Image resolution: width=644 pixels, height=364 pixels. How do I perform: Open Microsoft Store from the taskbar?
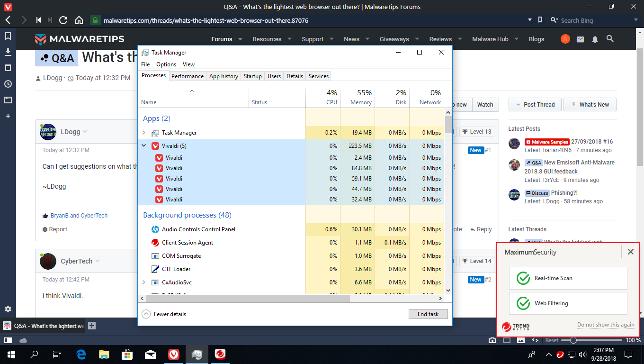pos(127,354)
